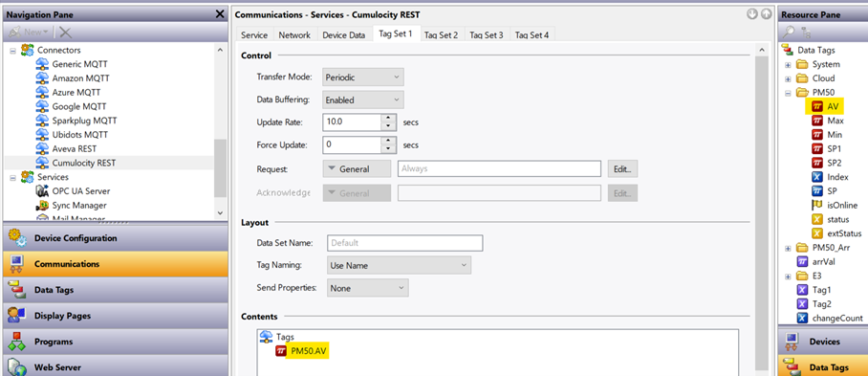Image resolution: width=868 pixels, height=376 pixels.
Task: Open the Data Tags section in Navigation Pane
Action: coord(115,290)
